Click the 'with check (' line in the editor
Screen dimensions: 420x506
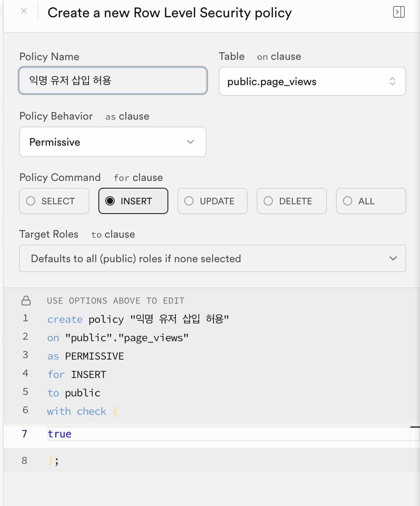(x=82, y=411)
